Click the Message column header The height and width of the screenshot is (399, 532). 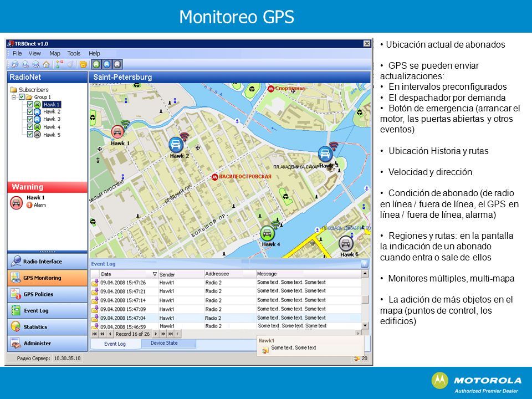click(x=309, y=274)
